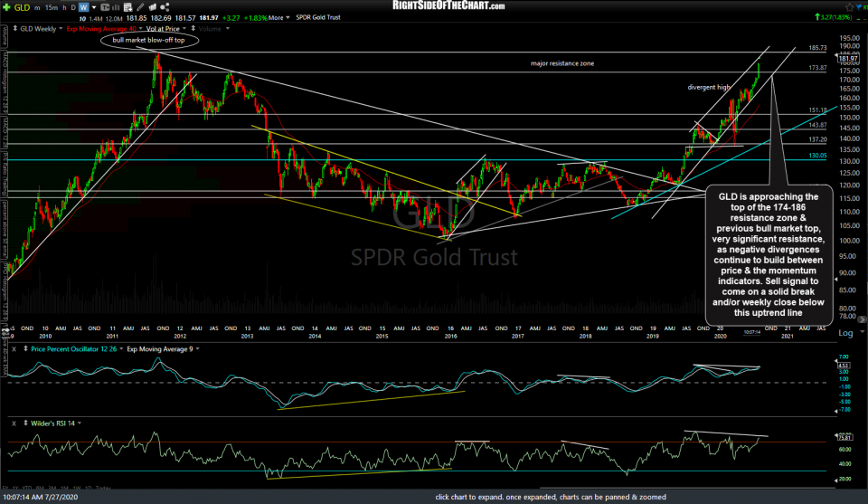Click the 173.87 resistance level label
Screen dimensions: 868x504
point(817,68)
